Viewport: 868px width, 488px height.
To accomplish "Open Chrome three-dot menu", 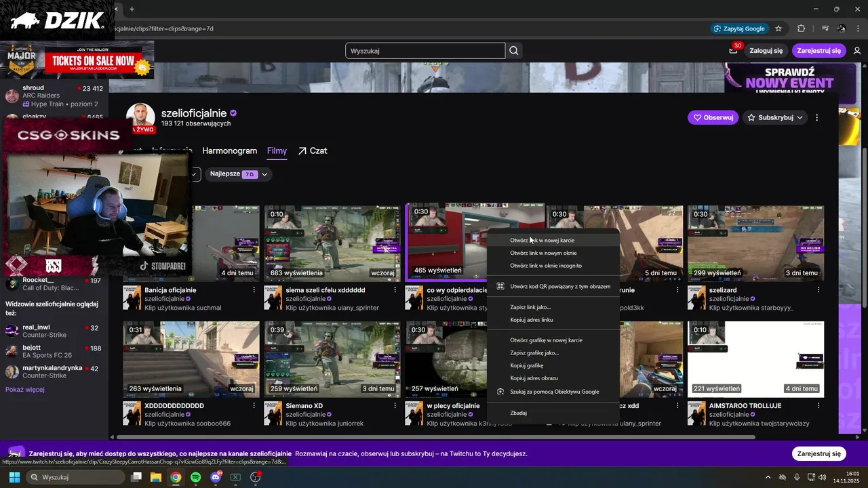I will click(858, 28).
